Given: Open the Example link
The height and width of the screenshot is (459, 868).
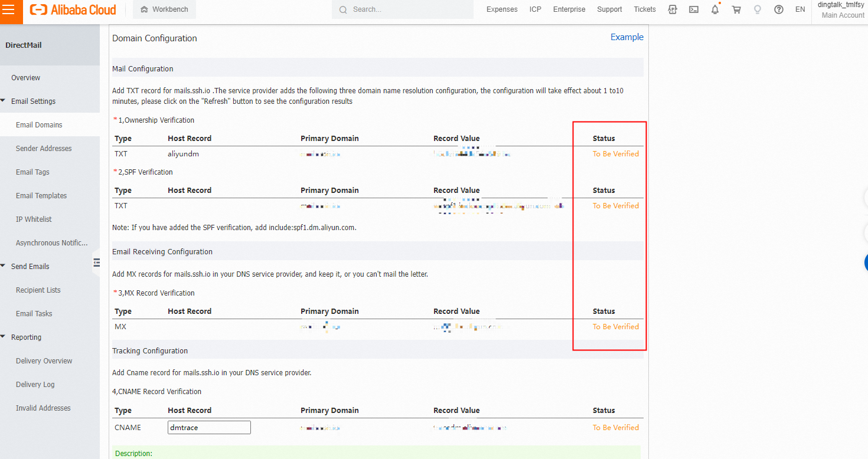Looking at the screenshot, I should (627, 37).
